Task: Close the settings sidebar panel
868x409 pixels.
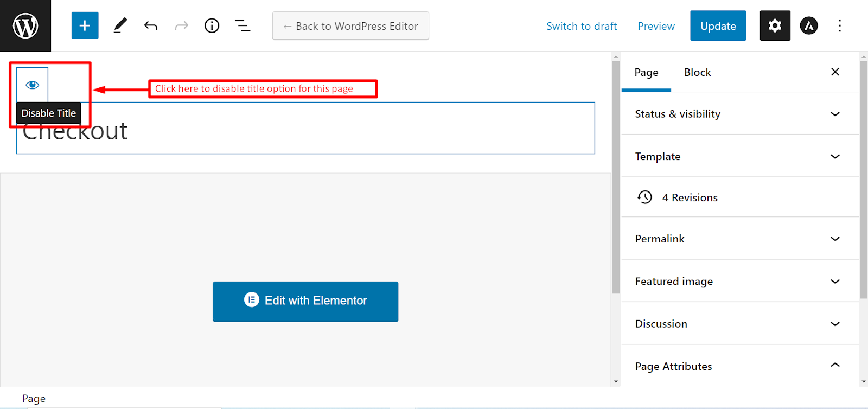Action: (x=835, y=72)
